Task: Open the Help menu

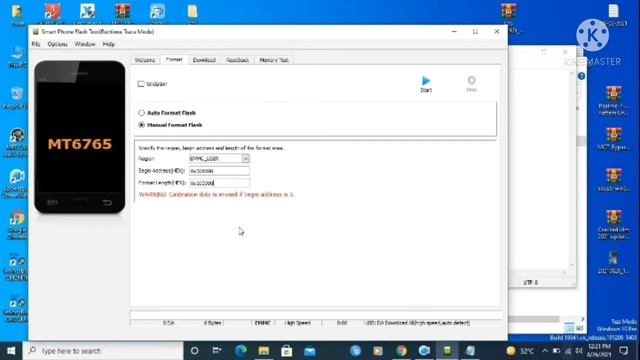Action: click(109, 44)
